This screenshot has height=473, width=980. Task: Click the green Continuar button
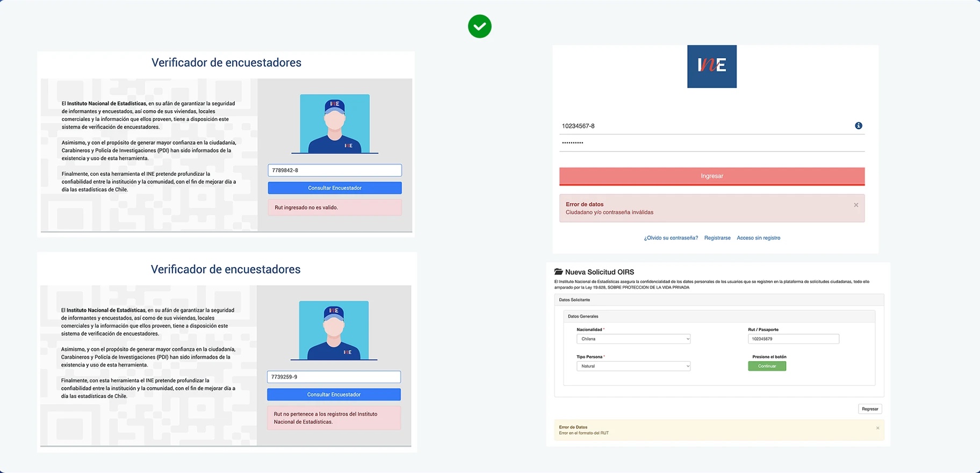pos(767,366)
